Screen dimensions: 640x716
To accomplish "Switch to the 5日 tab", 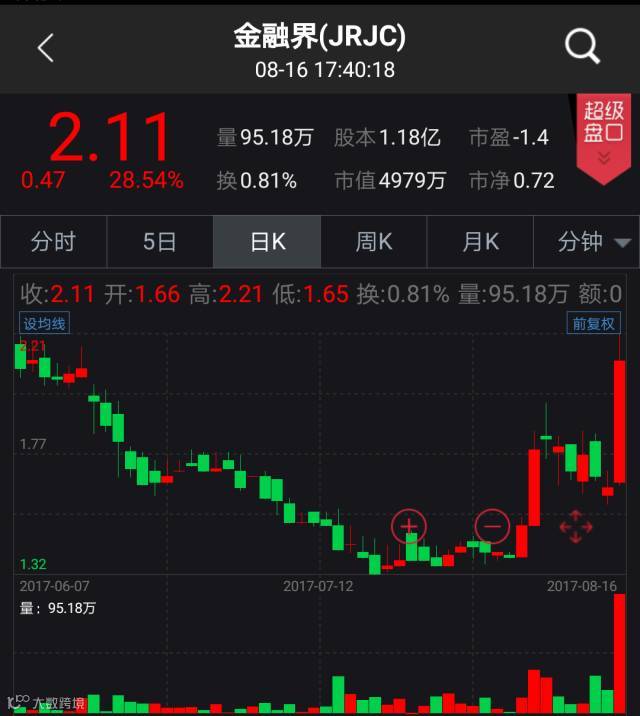I will [x=160, y=242].
